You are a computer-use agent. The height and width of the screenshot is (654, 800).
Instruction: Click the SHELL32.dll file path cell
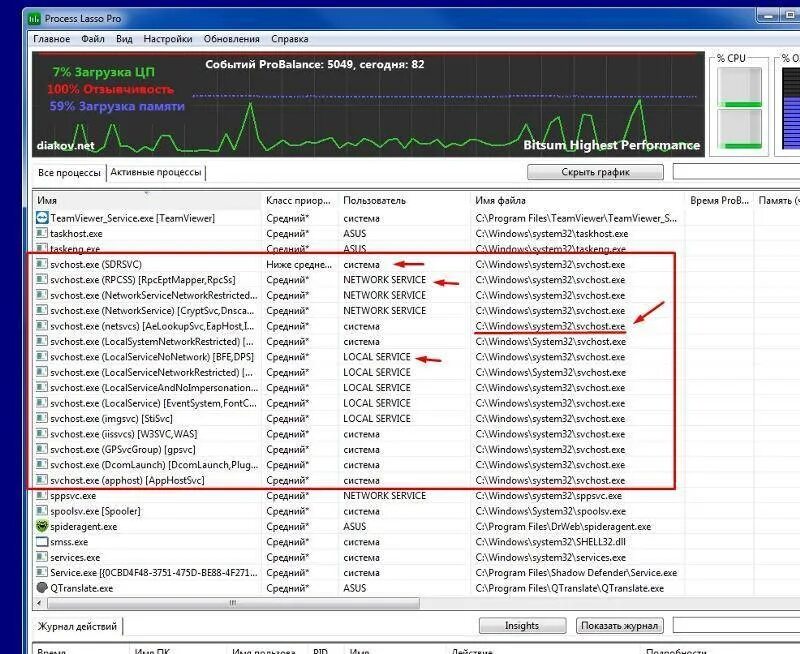(551, 542)
